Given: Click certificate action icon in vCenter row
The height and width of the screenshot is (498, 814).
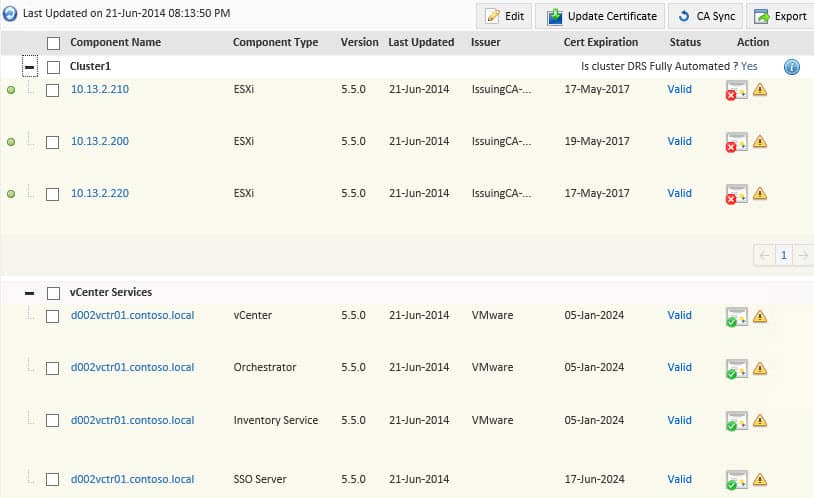Looking at the screenshot, I should (736, 317).
